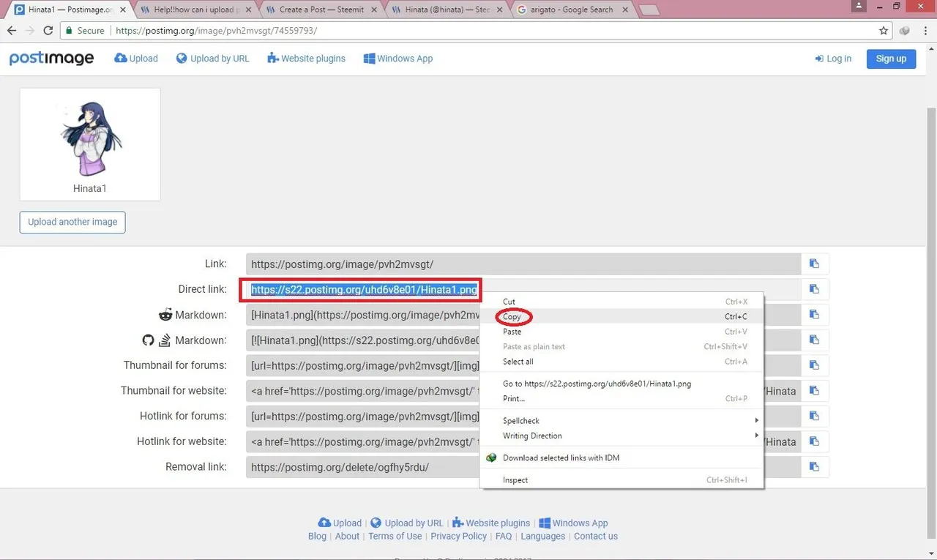Open the Hinata1 image thumbnail
The width and height of the screenshot is (937, 560).
90,139
